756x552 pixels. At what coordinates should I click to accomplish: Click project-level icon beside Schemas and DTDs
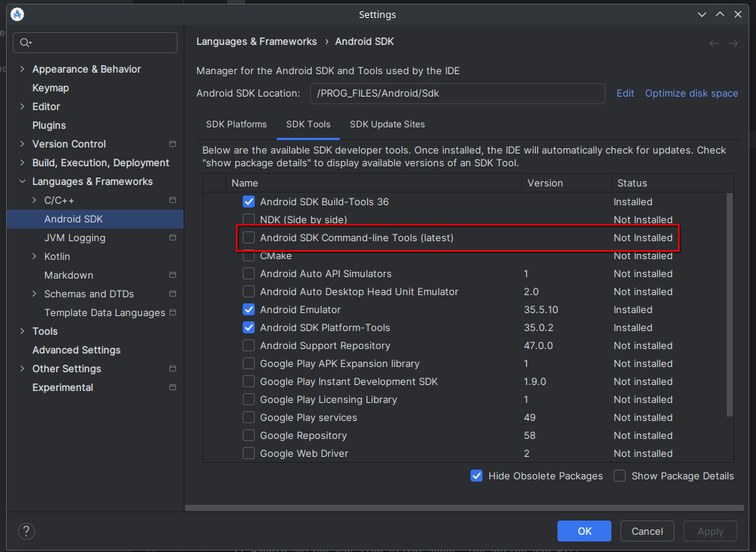[x=172, y=294]
